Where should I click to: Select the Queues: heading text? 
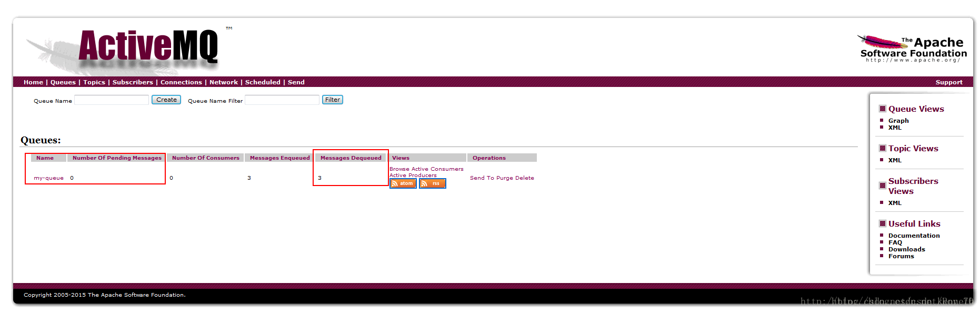pos(41,140)
